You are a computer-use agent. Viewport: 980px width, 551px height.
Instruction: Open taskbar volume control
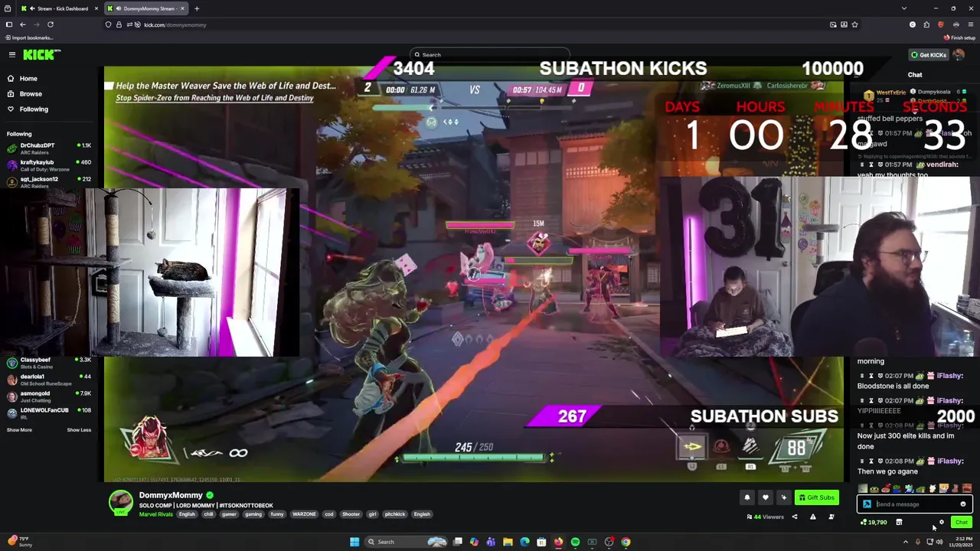[x=939, y=542]
